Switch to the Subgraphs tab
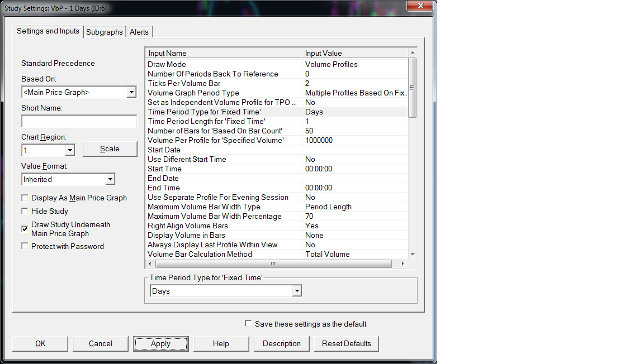644x364 pixels. [105, 32]
